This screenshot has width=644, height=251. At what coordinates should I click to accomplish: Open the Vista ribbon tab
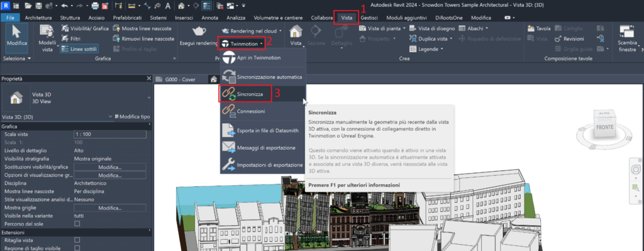[x=347, y=18]
